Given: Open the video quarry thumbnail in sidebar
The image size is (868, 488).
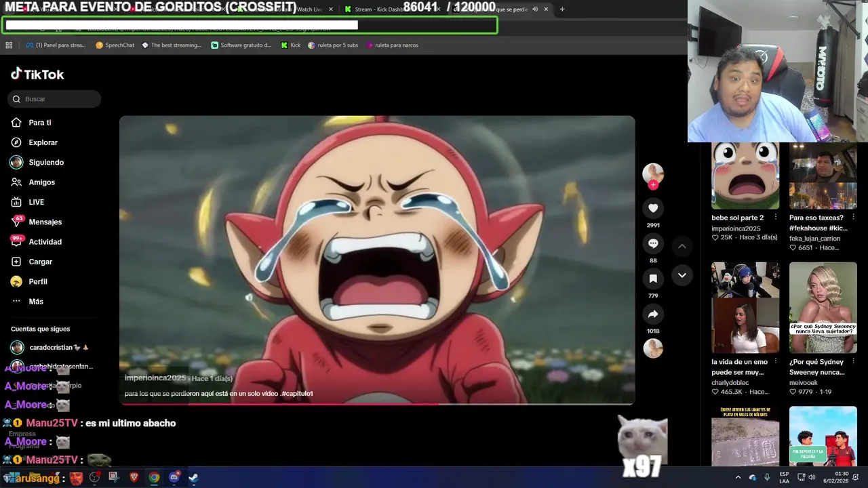Looking at the screenshot, I should click(745, 436).
